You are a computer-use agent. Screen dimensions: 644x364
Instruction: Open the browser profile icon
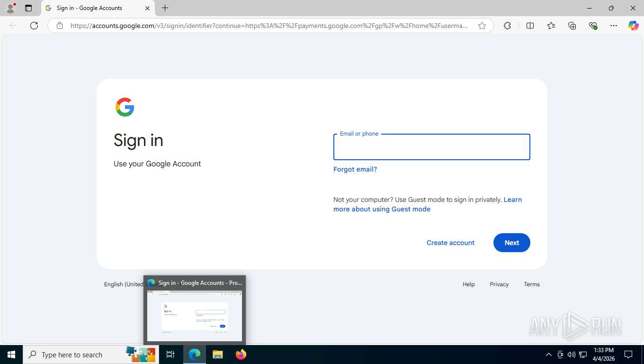(x=10, y=8)
